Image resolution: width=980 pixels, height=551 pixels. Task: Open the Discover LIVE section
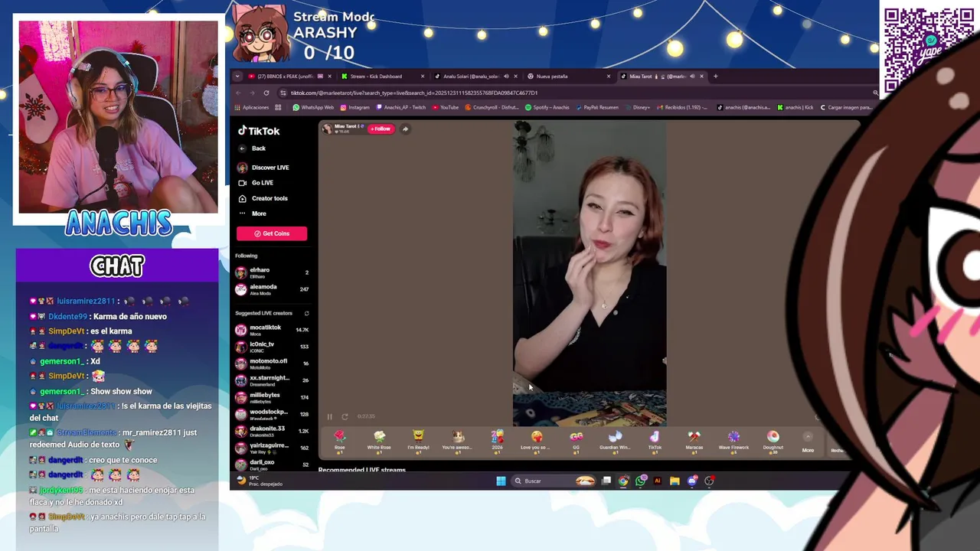[x=263, y=168]
